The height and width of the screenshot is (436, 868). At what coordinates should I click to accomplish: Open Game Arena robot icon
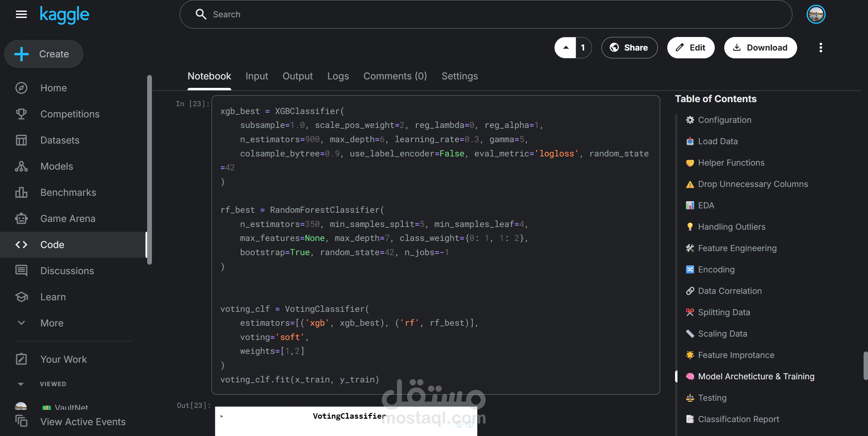21,219
